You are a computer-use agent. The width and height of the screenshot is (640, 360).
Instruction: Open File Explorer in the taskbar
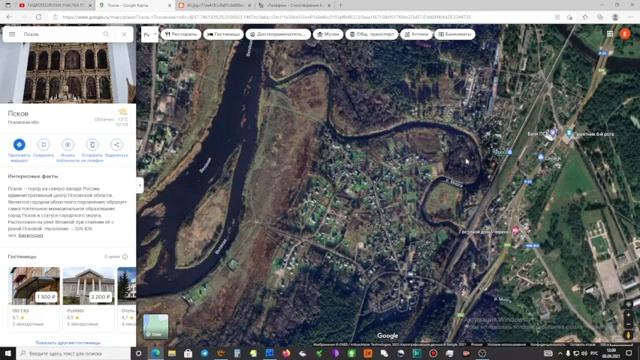tap(172, 353)
